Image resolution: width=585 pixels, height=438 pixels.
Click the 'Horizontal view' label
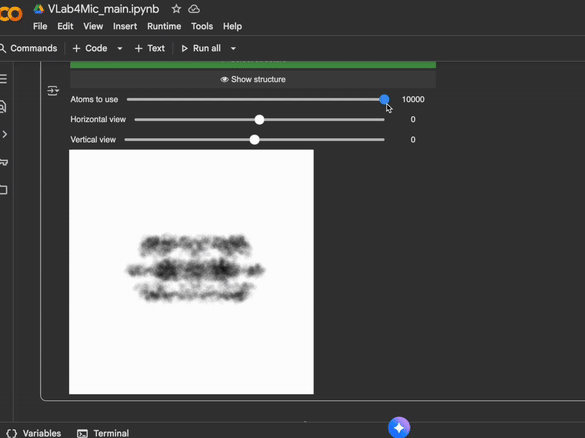pos(98,119)
